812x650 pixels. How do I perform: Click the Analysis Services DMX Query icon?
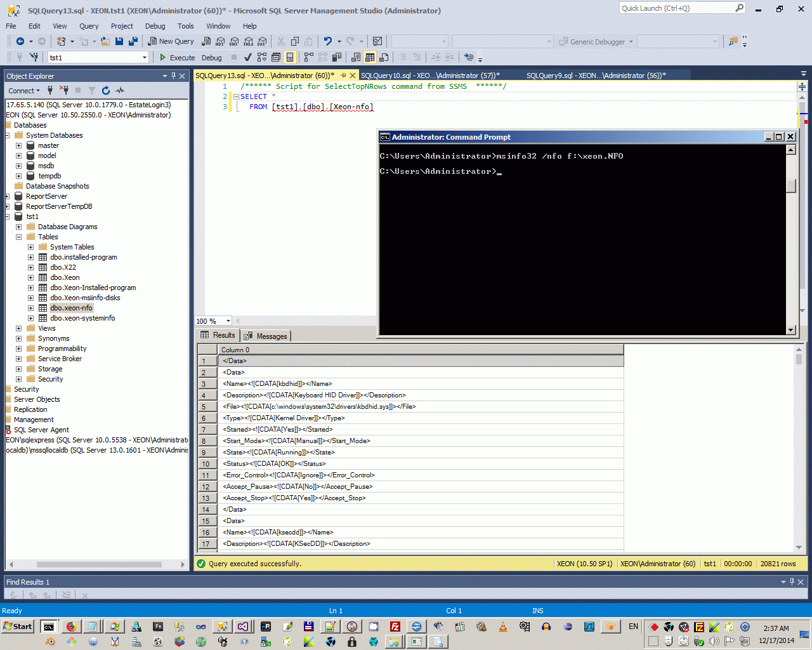click(x=234, y=41)
